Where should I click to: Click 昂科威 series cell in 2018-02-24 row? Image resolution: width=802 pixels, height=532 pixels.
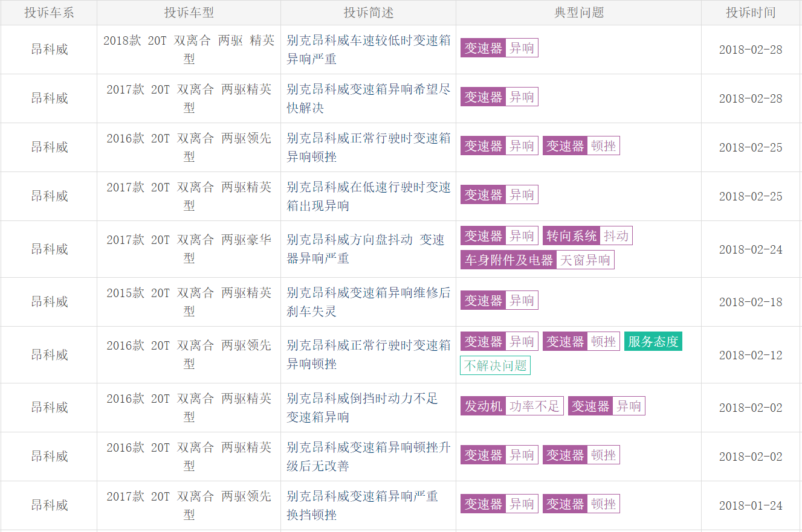point(50,249)
